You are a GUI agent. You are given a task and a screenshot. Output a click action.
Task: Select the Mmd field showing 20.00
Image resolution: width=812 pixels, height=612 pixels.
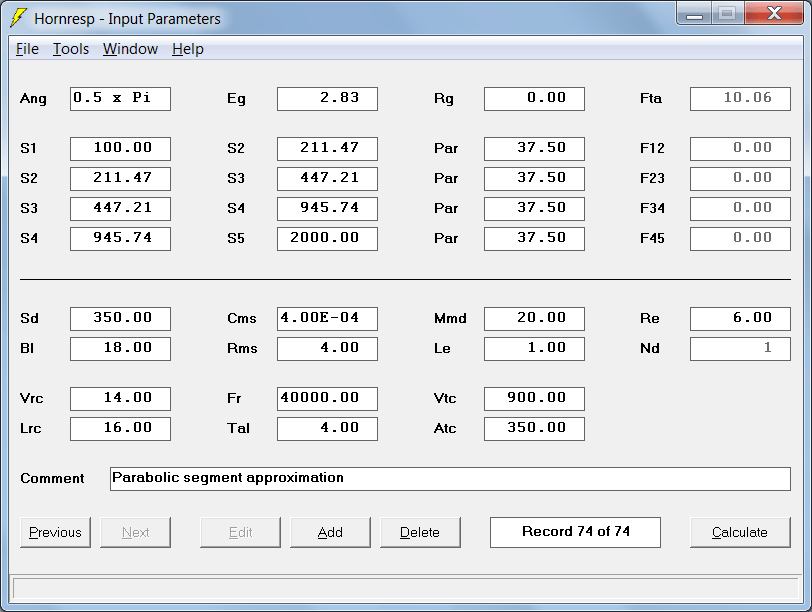point(534,319)
